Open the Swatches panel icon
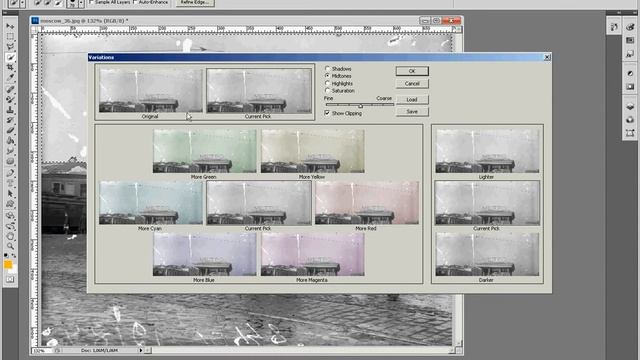640x360 pixels. 630,40
